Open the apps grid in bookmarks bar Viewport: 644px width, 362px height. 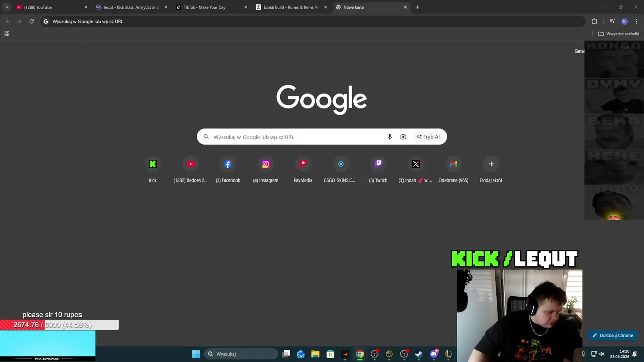(7, 34)
